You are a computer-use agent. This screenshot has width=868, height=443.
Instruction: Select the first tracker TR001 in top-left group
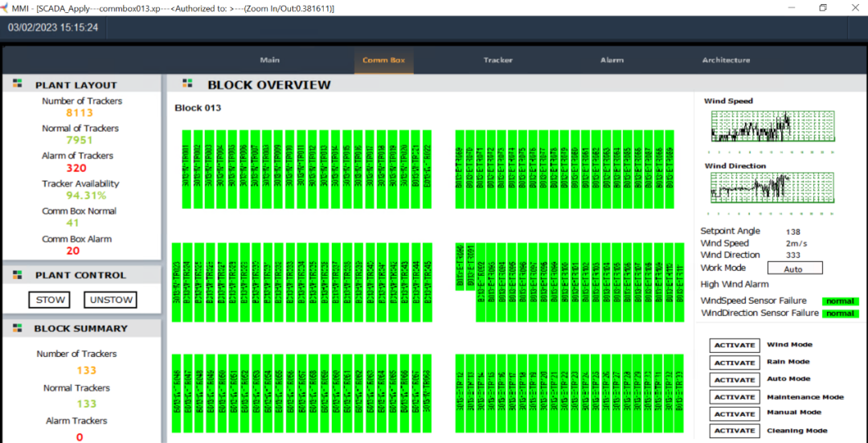point(186,169)
